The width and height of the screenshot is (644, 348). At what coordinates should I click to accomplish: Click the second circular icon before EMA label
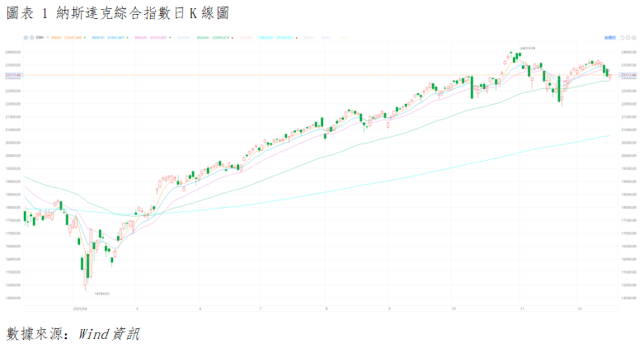(32, 37)
